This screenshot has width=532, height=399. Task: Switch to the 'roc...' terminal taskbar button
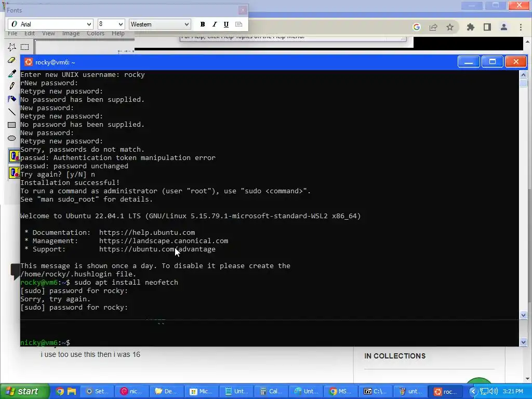click(x=445, y=391)
